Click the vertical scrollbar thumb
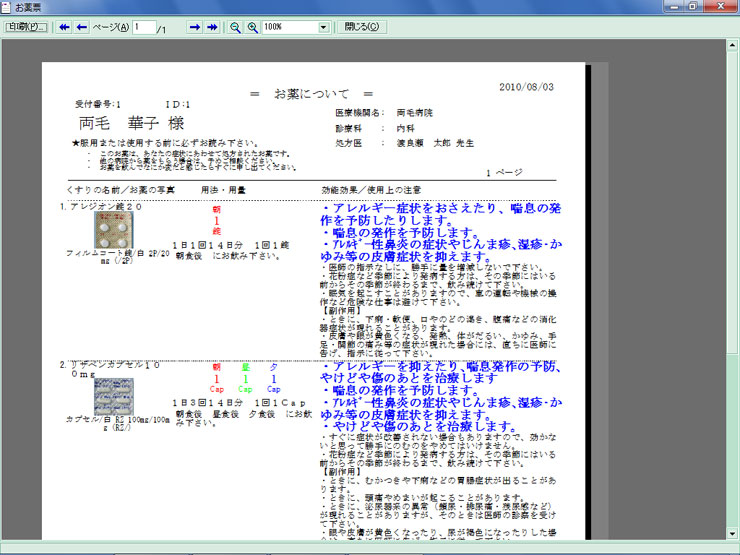The width and height of the screenshot is (740, 555). click(732, 203)
